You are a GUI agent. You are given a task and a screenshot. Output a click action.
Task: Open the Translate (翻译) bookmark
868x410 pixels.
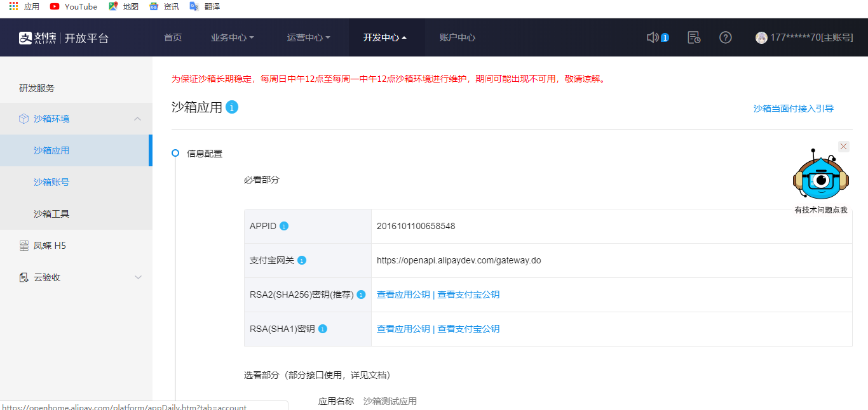click(x=205, y=6)
